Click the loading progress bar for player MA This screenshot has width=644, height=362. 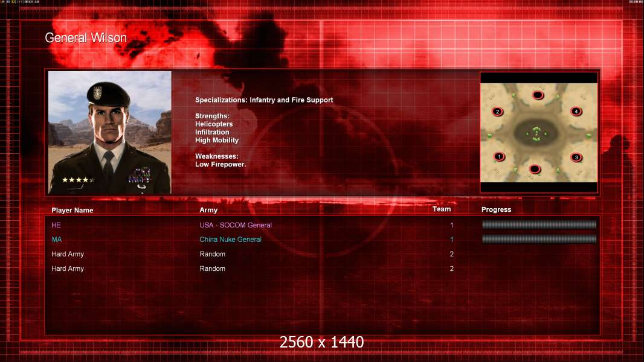[539, 239]
